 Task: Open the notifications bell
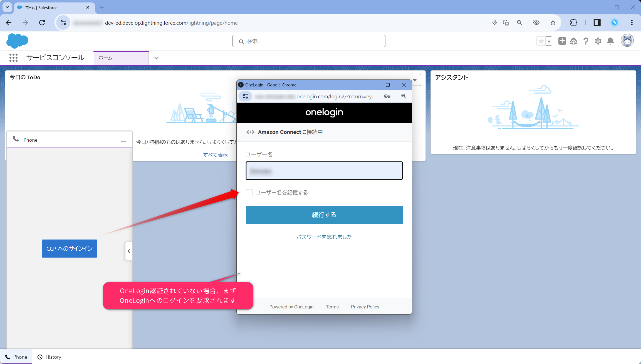[x=610, y=41]
